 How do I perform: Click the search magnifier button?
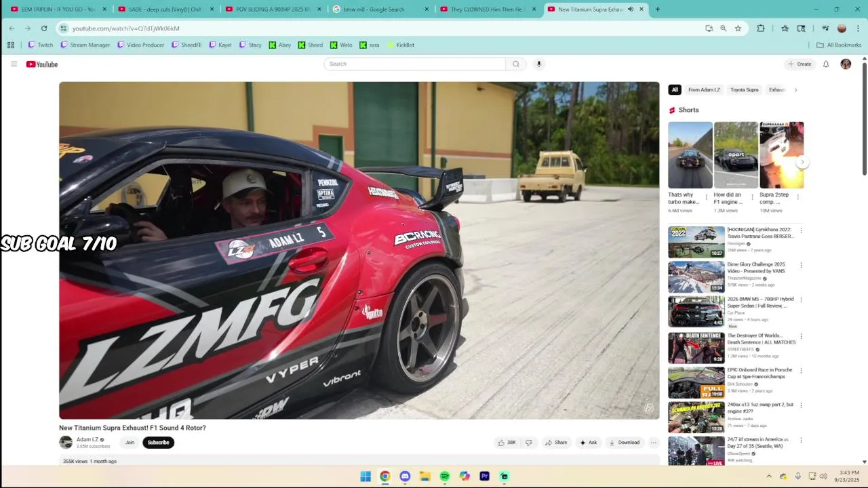[516, 64]
